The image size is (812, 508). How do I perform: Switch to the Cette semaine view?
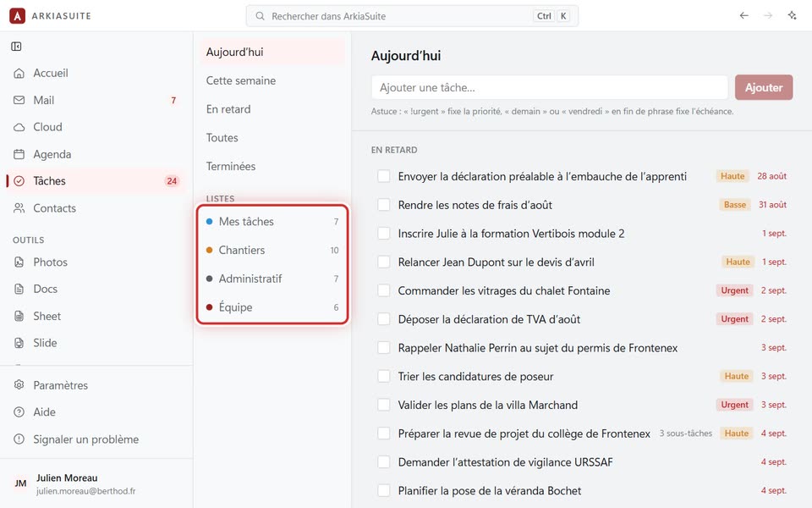[272, 80]
